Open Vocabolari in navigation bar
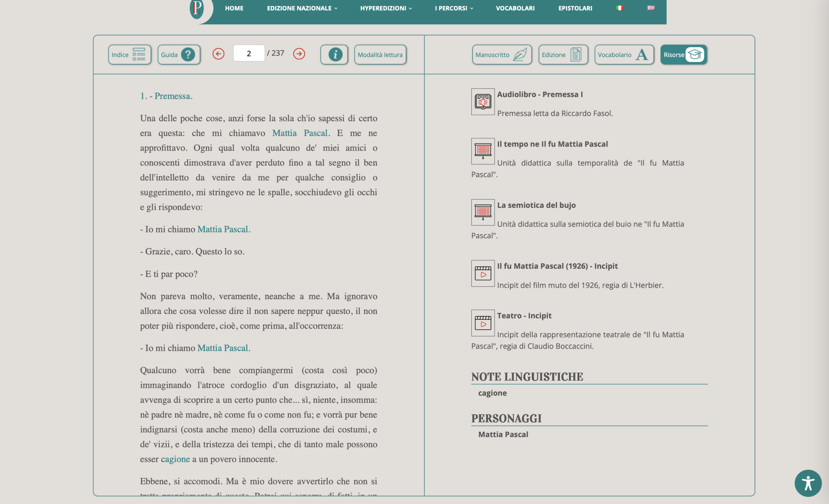Image resolution: width=829 pixels, height=504 pixels. 515,8
